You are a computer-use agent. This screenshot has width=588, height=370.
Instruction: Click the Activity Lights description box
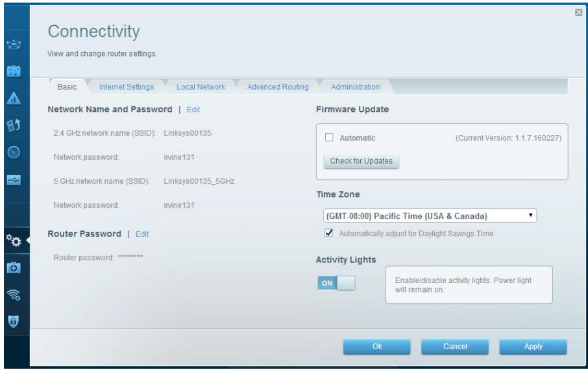tap(469, 285)
